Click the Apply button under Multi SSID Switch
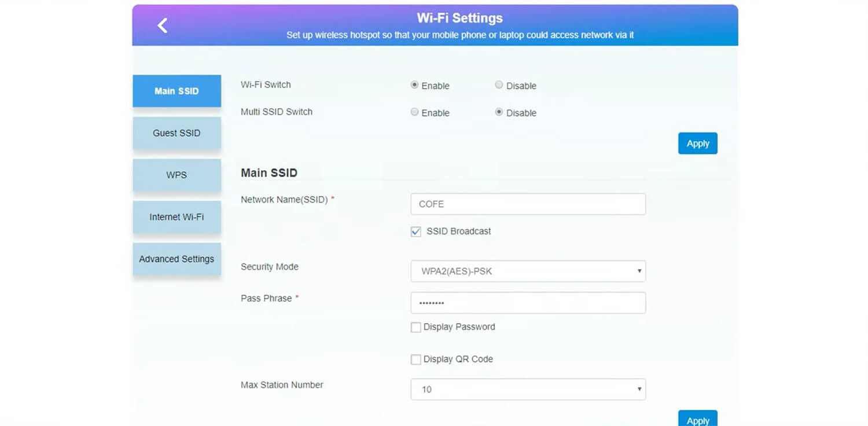The height and width of the screenshot is (426, 868). (697, 144)
